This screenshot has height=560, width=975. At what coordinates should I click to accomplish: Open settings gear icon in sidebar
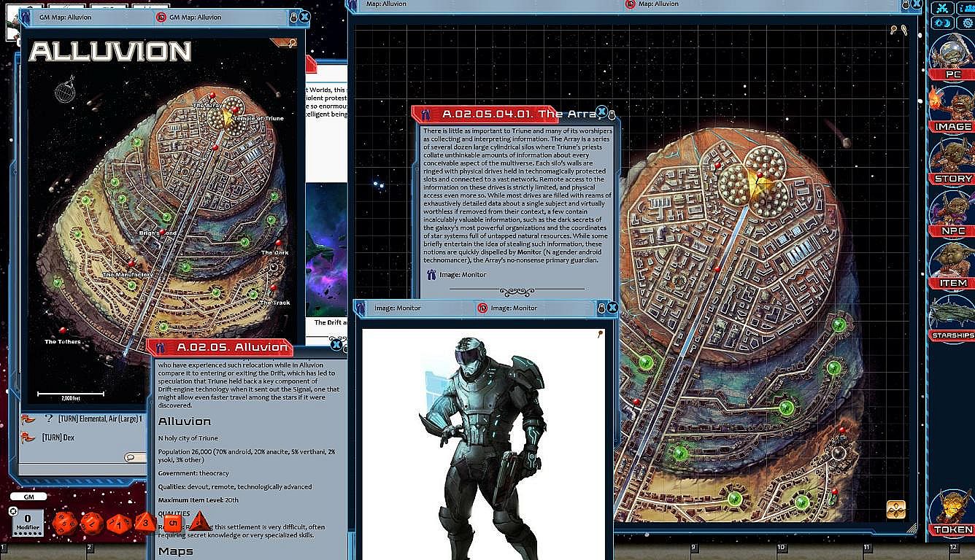point(968,23)
